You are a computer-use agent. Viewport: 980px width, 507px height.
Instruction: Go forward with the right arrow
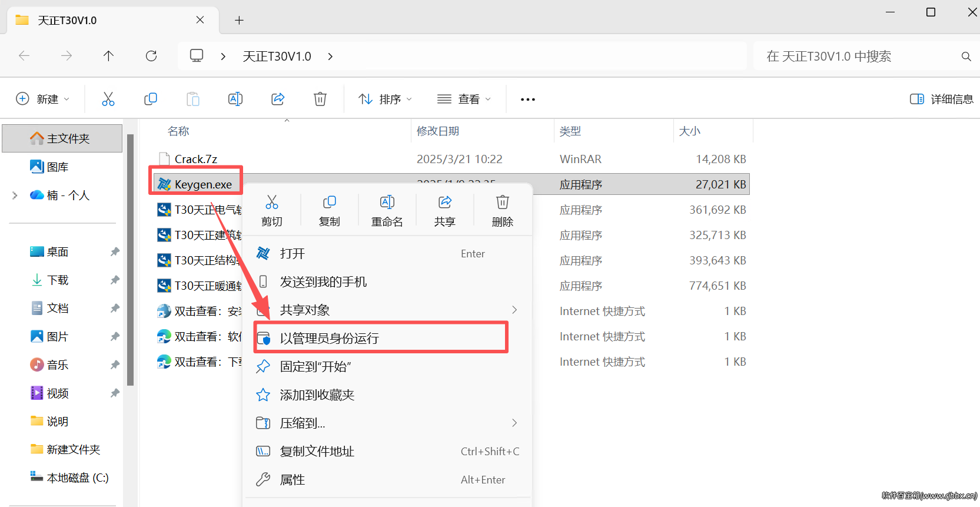click(x=67, y=56)
